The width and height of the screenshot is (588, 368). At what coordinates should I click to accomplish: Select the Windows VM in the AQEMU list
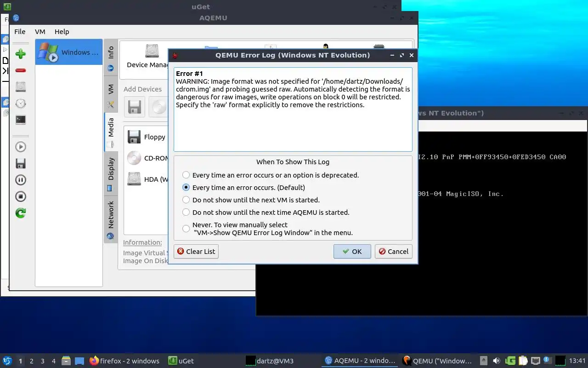coord(68,52)
